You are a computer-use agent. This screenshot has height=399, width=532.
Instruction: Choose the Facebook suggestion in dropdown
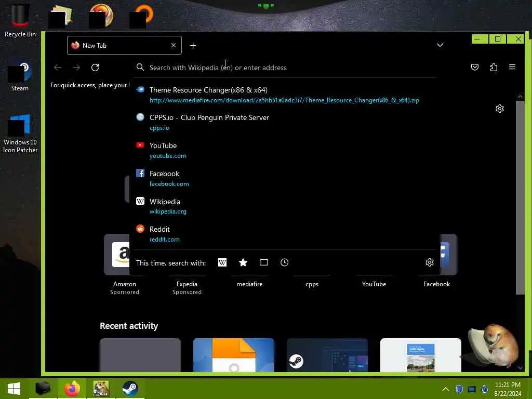tap(285, 179)
